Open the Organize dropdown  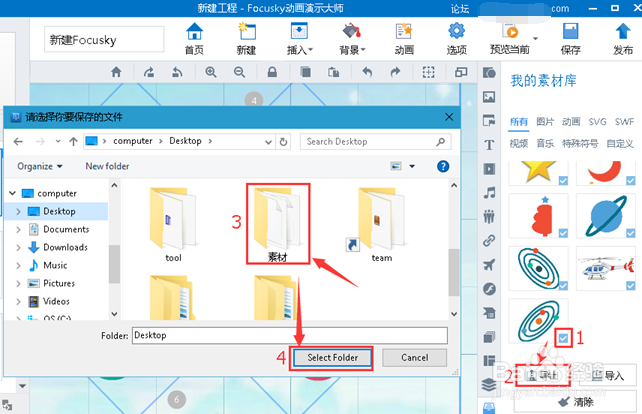(x=39, y=166)
